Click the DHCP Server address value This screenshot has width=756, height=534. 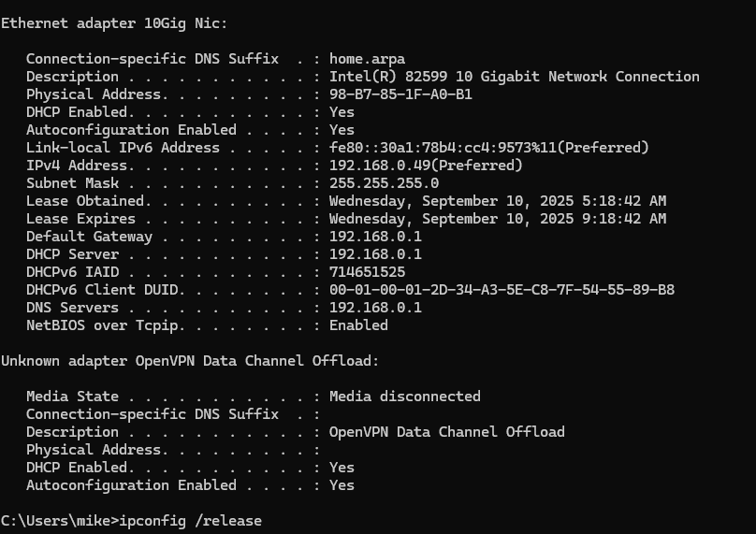(375, 254)
